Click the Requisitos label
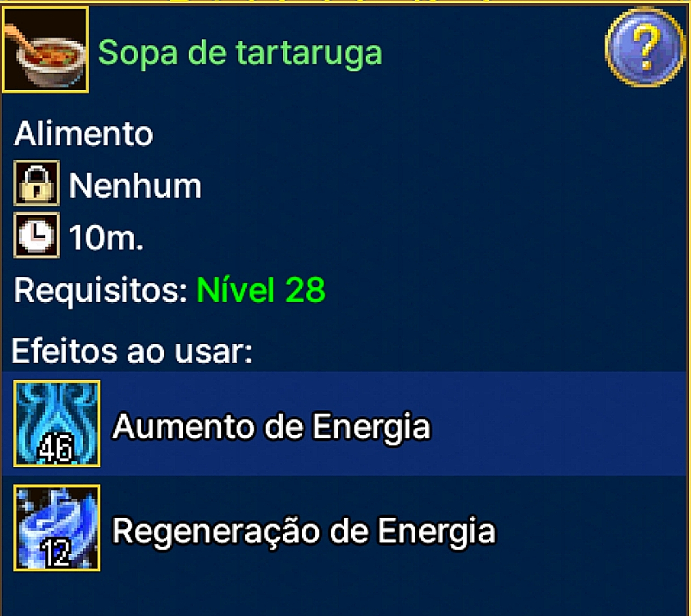The height and width of the screenshot is (616, 691). coord(100,291)
